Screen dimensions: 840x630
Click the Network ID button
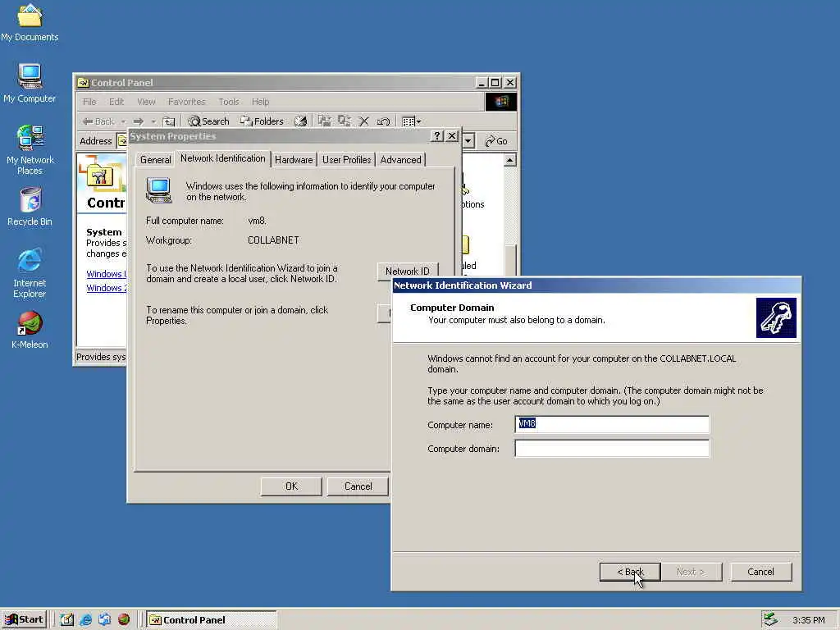point(408,271)
